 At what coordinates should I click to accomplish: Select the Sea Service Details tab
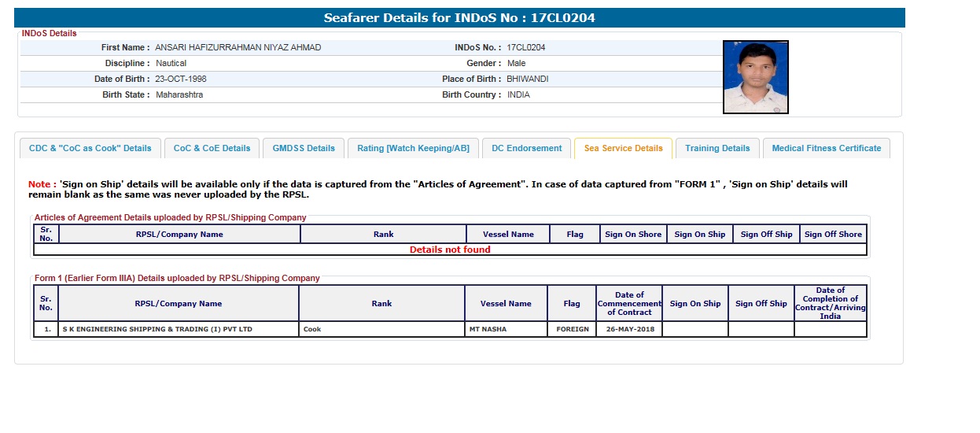[623, 148]
